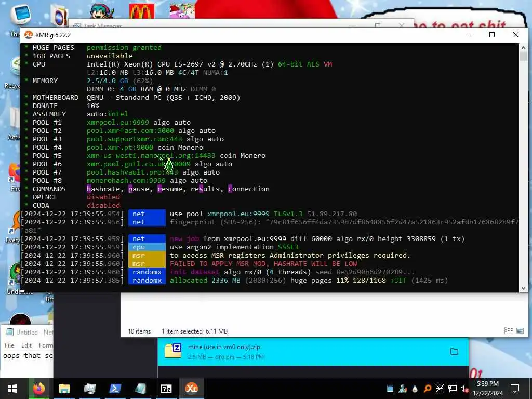Click XMRig scrollbar up arrow
The height and width of the screenshot is (399, 532).
click(523, 48)
